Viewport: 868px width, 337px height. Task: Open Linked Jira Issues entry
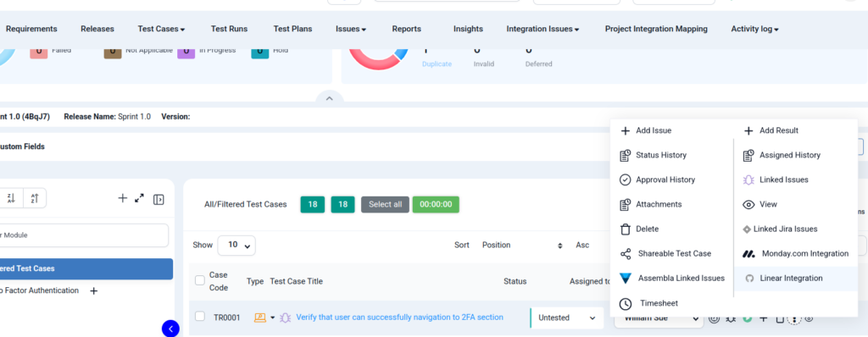(x=780, y=229)
